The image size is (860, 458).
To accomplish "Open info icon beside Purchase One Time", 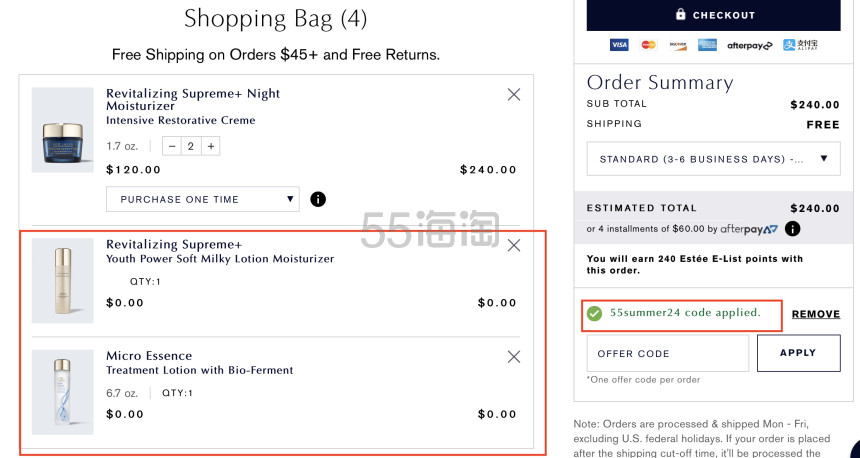I will tap(318, 199).
